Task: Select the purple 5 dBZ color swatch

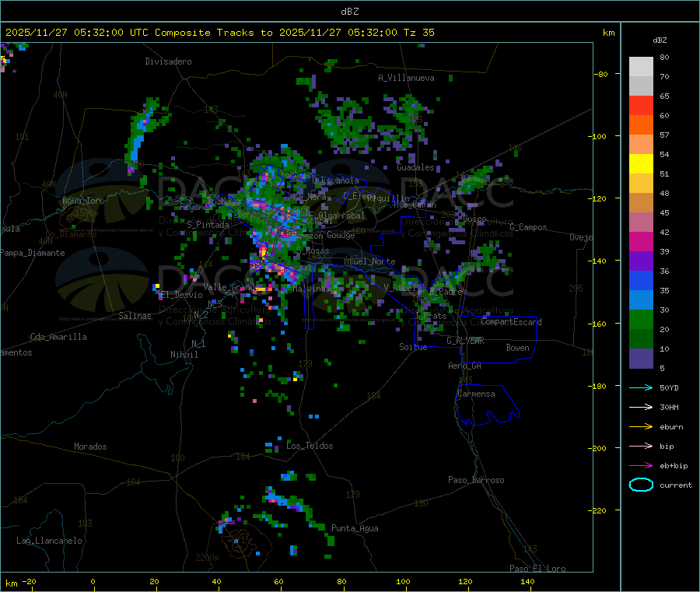Action: click(641, 359)
